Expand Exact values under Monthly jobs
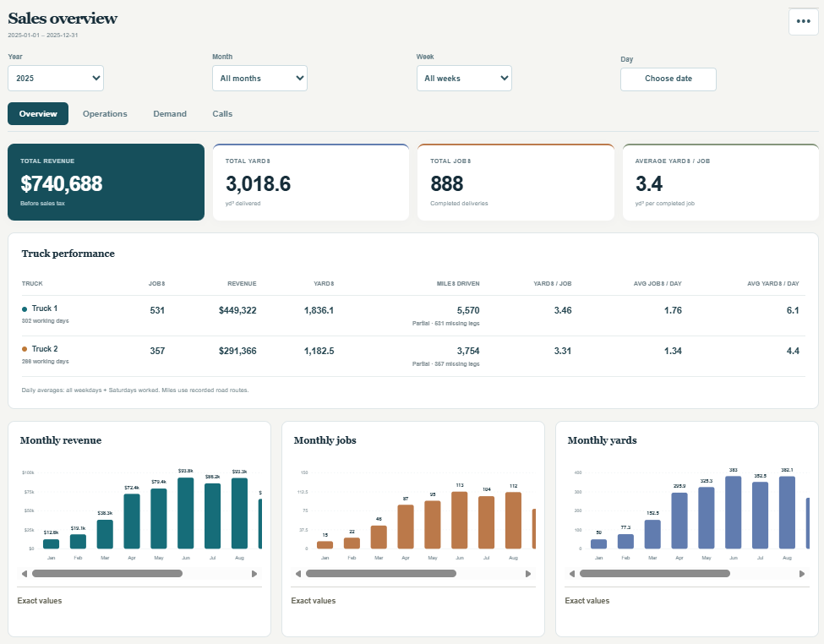 (314, 601)
